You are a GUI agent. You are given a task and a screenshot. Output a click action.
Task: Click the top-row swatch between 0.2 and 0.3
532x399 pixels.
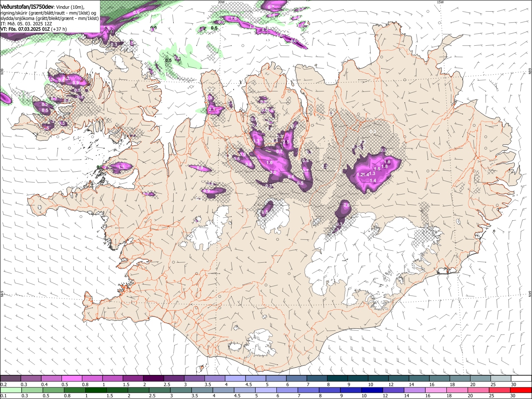click(10, 379)
